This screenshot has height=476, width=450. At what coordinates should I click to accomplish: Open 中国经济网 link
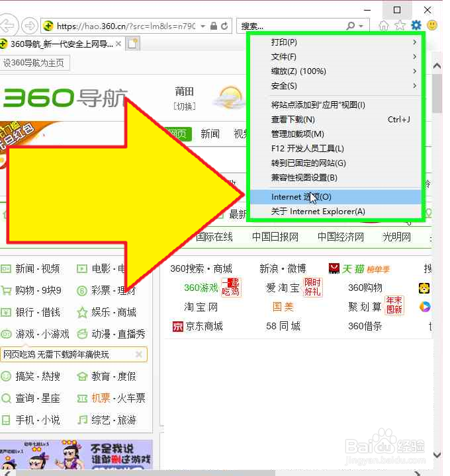pyautogui.click(x=341, y=237)
